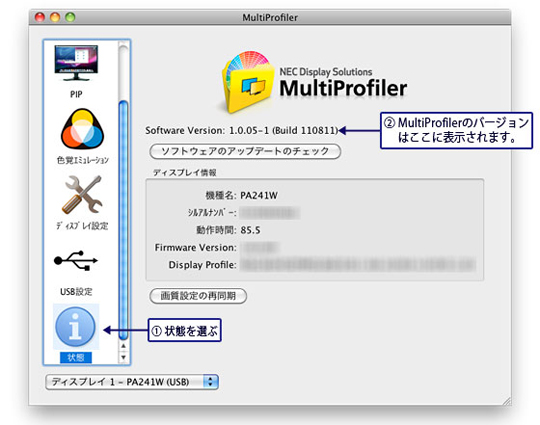The width and height of the screenshot is (540, 425).
Task: Click the 動作時間 85.5 value
Action: pyautogui.click(x=250, y=230)
